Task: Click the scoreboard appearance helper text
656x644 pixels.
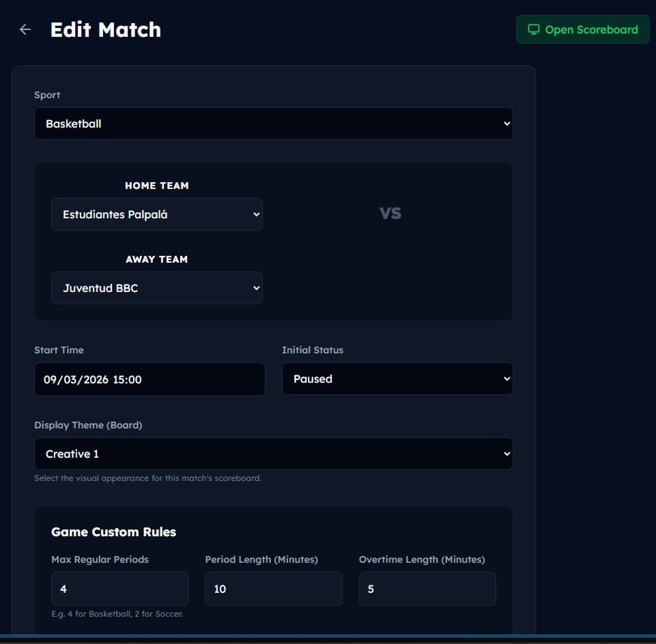Action: click(x=147, y=478)
